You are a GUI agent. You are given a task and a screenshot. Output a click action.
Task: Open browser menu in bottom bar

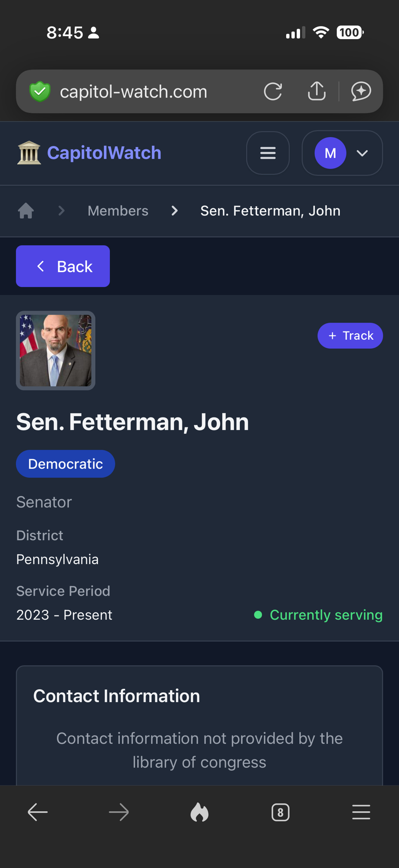pos(361,812)
